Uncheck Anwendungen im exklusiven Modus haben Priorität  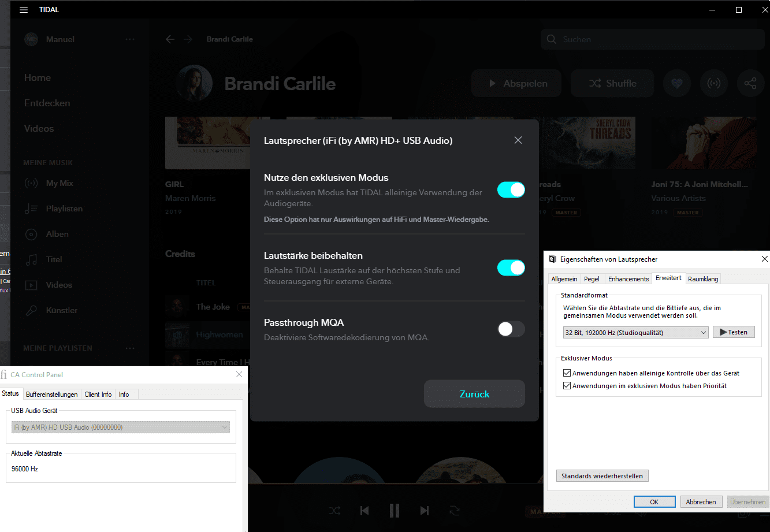(x=567, y=386)
